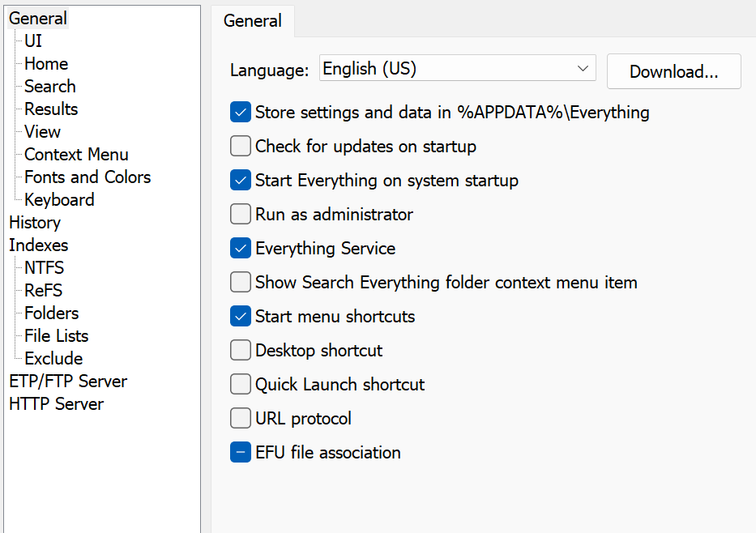Open Fonts and Colors settings

(88, 177)
